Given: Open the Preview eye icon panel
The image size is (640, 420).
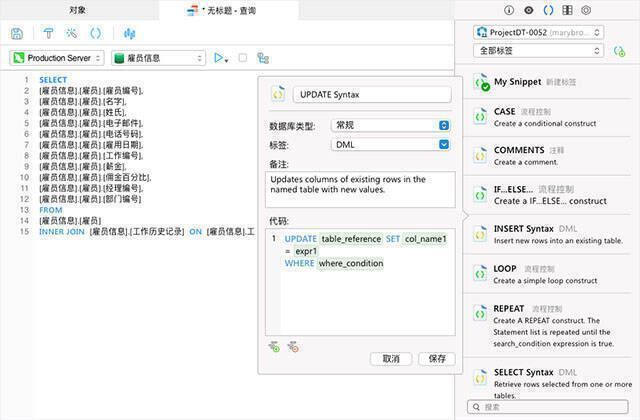Looking at the screenshot, I should tap(528, 10).
